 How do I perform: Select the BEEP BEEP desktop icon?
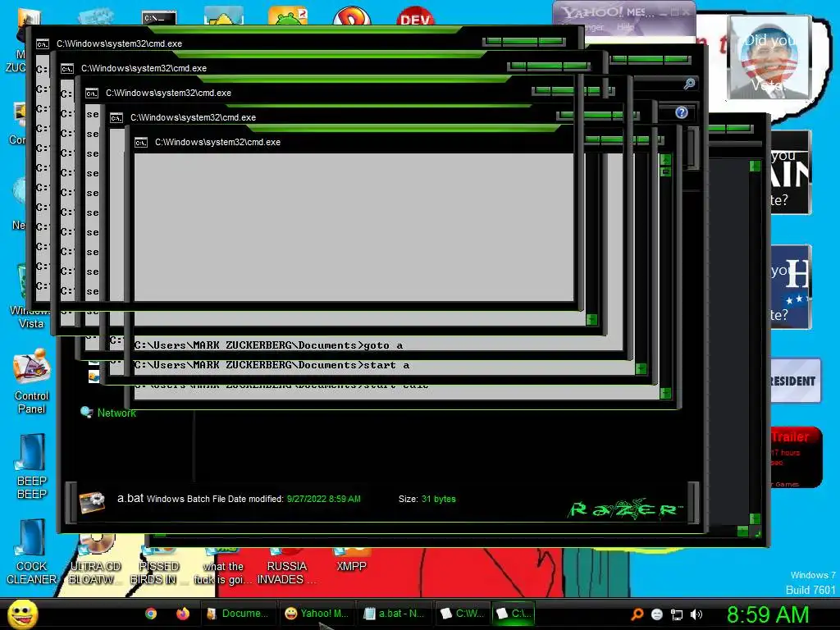[32, 466]
